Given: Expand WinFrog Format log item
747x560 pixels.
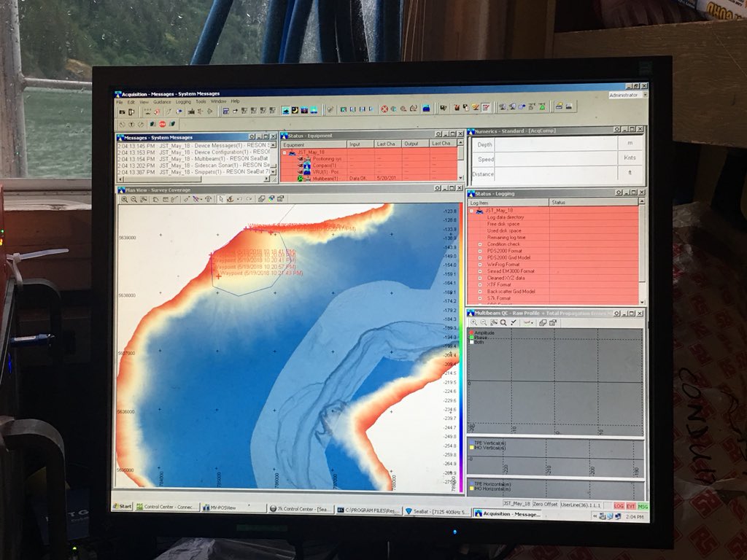Looking at the screenshot, I should click(x=480, y=264).
